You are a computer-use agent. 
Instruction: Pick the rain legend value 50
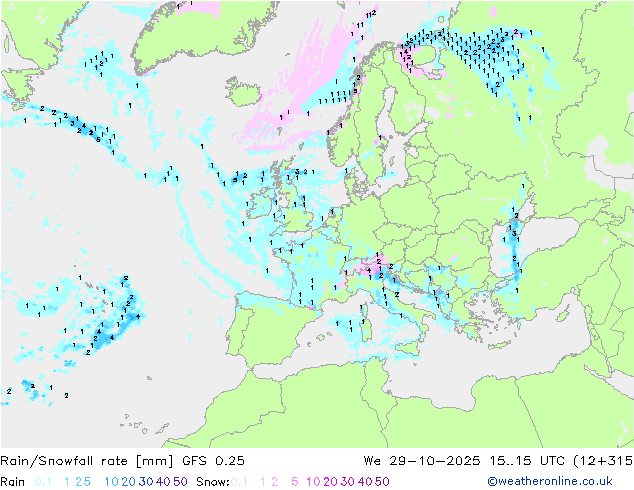coord(180,482)
